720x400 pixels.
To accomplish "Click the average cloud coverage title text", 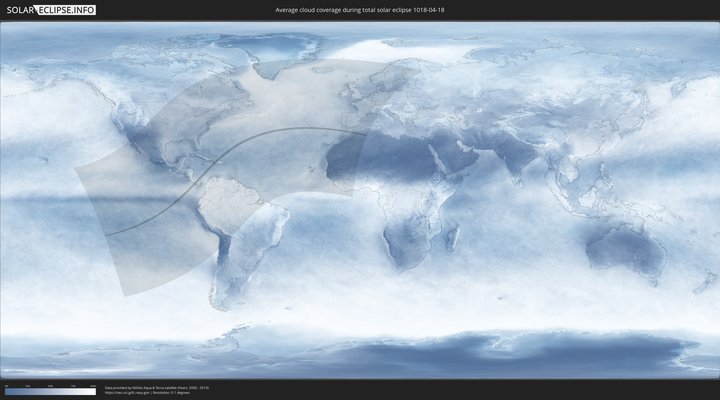I will [x=359, y=10].
